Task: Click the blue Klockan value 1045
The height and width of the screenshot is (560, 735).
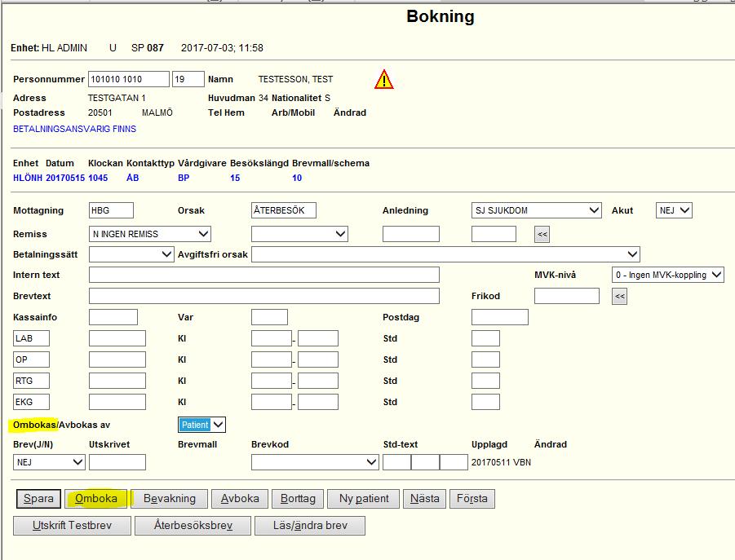Action: pos(98,178)
